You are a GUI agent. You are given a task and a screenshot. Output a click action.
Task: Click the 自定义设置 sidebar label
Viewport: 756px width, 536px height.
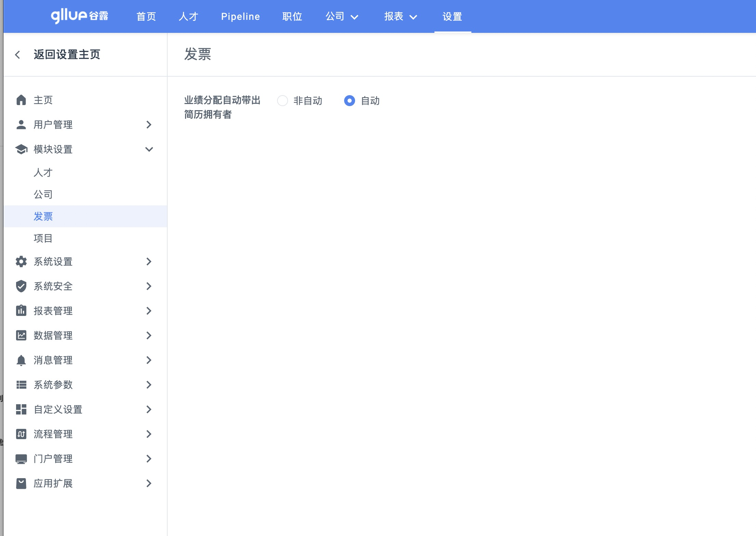[x=58, y=409]
